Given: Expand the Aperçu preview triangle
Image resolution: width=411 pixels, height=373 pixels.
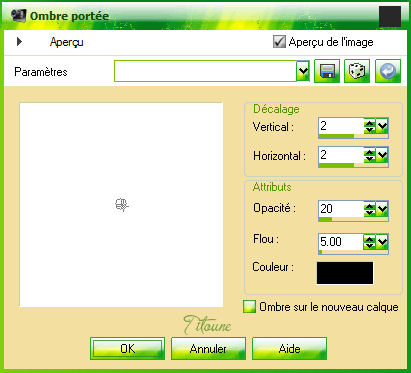Looking at the screenshot, I should (19, 42).
